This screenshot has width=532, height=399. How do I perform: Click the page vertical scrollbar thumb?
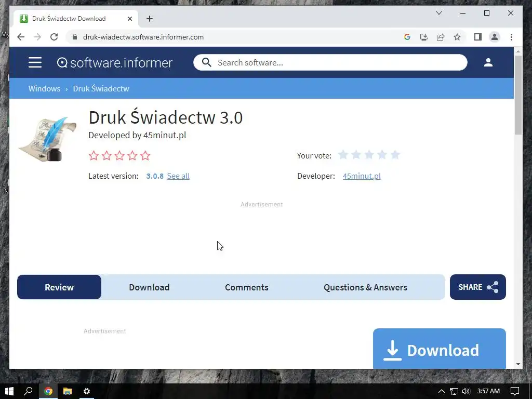tap(518, 95)
